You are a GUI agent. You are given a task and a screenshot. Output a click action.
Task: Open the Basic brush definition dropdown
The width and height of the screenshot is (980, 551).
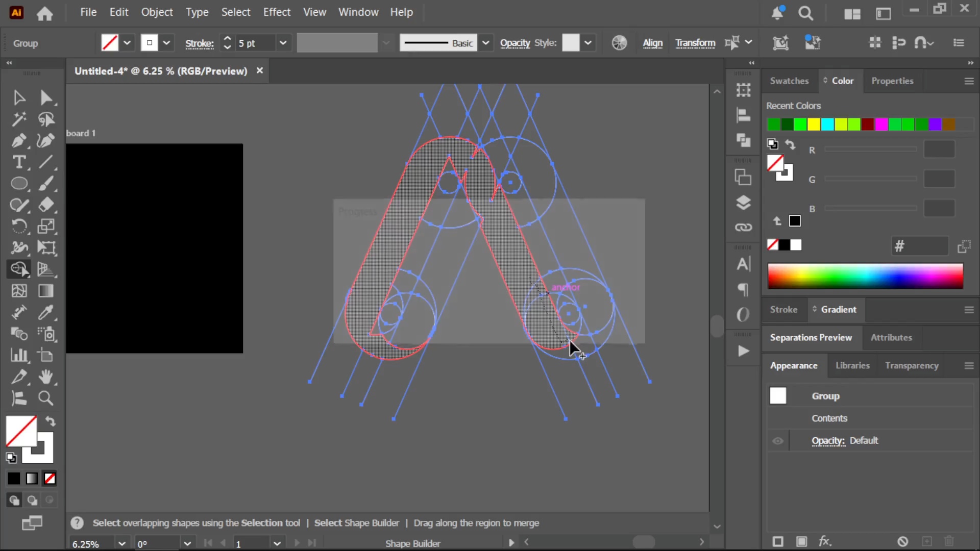[x=486, y=43]
